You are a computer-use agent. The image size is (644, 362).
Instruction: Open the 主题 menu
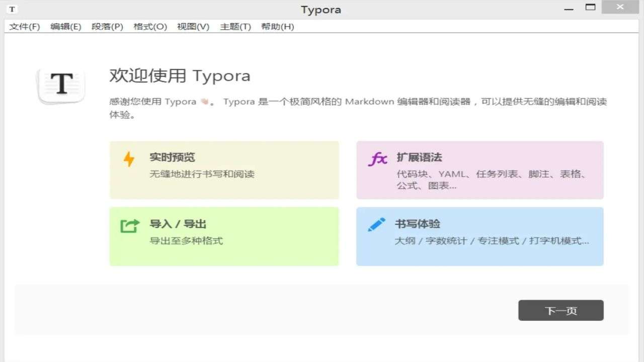point(234,27)
